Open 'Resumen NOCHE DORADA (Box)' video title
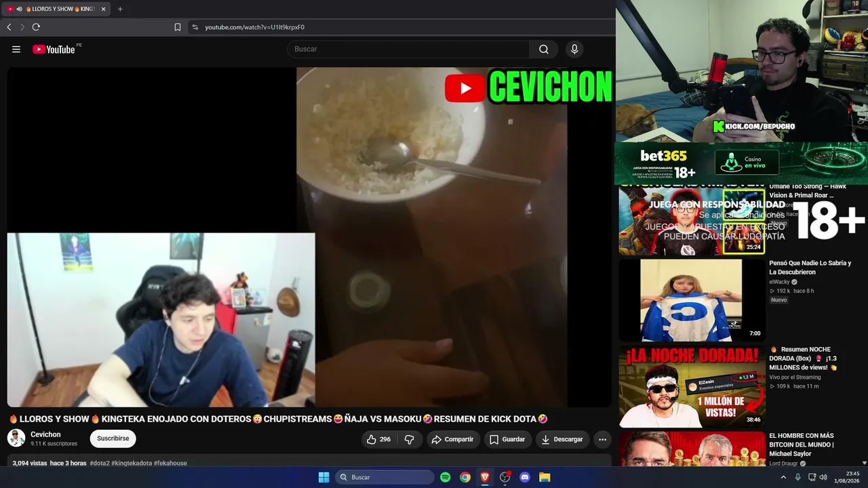The image size is (868, 488). [804, 358]
